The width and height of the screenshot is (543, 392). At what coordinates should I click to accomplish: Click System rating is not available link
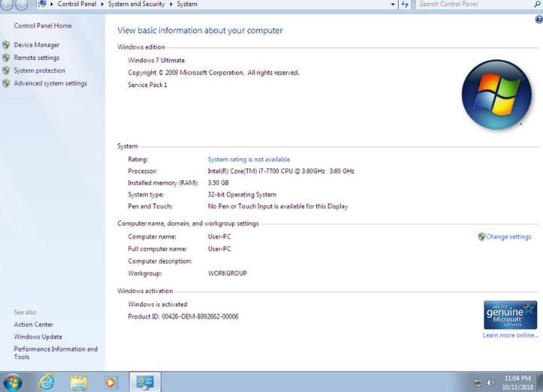pos(249,160)
